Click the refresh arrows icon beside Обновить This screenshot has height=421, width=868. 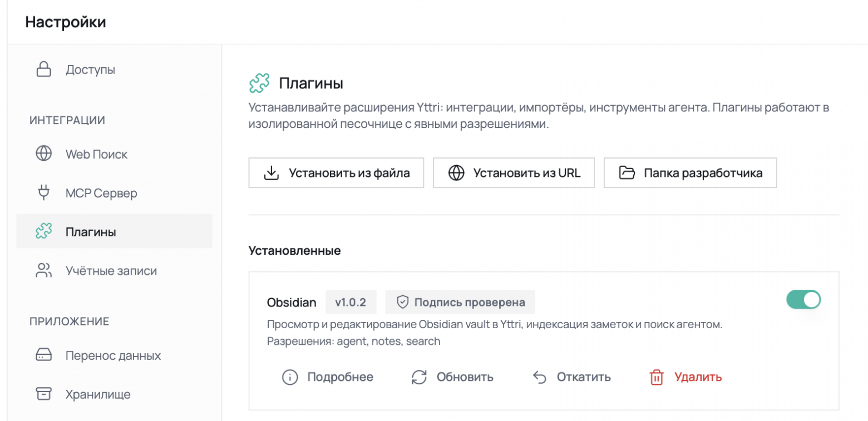coord(419,377)
